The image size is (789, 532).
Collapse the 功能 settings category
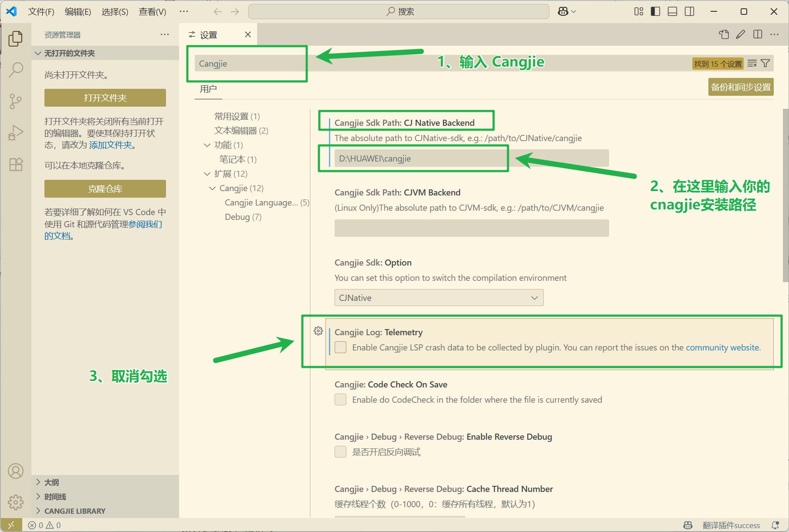(x=207, y=145)
